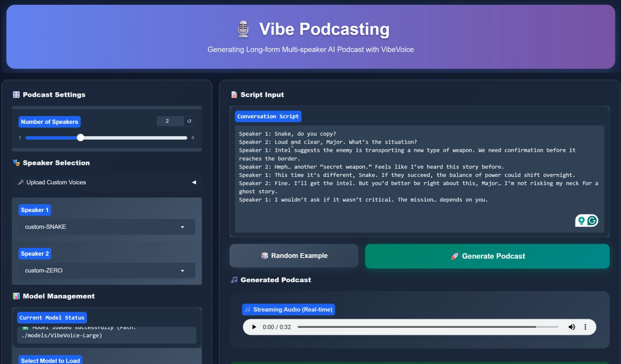This screenshot has height=364, width=621.
Task: Click the Speaker 2 label
Action: coord(35,254)
